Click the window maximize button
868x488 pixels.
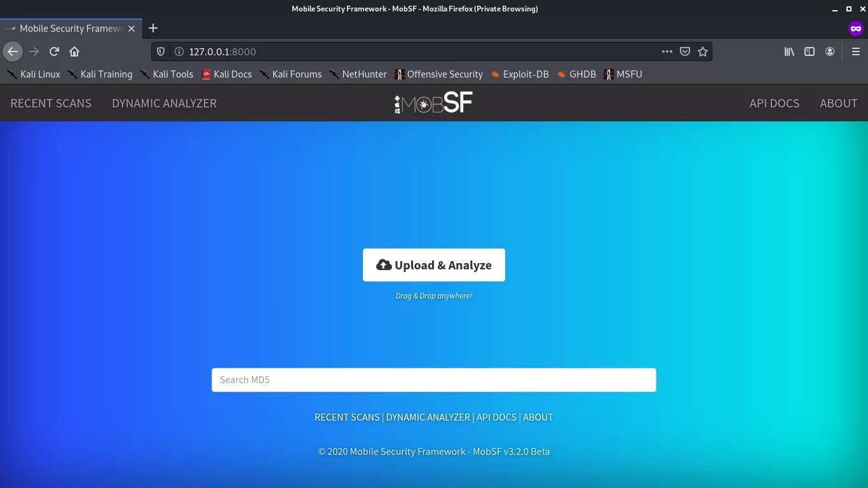pos(848,9)
